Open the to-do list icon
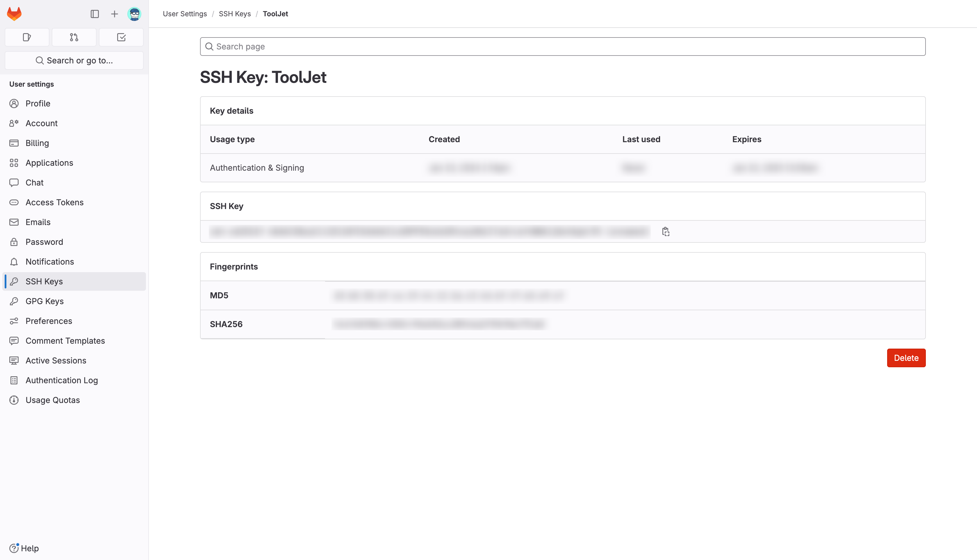The width and height of the screenshot is (977, 560). 121,37
